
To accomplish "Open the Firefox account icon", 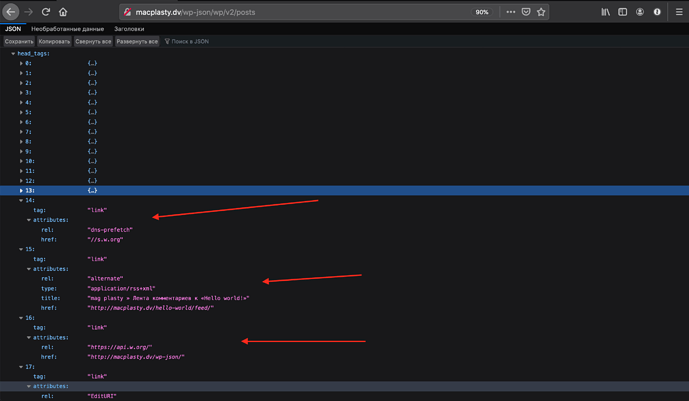I will 640,12.
